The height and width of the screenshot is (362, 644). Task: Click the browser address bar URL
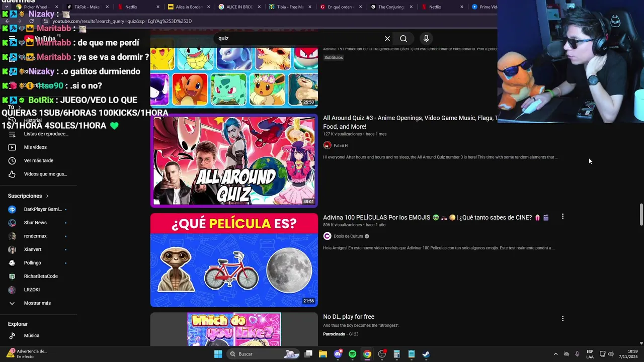122,21
